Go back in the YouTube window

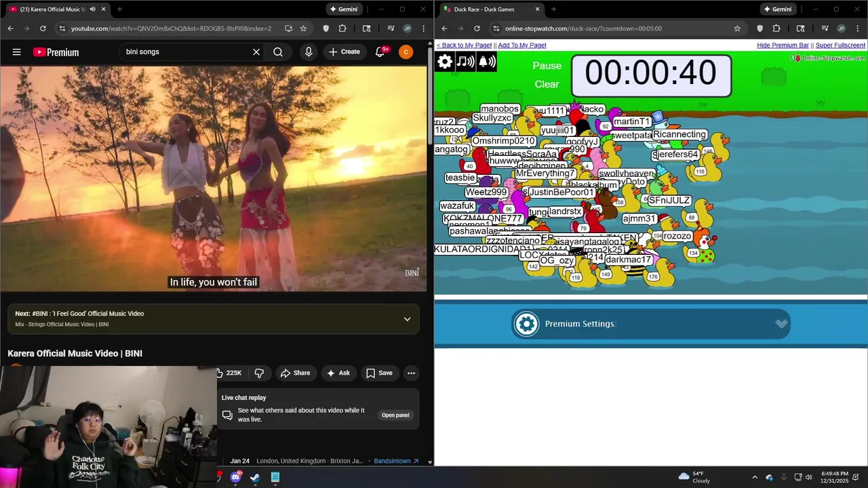[10, 28]
